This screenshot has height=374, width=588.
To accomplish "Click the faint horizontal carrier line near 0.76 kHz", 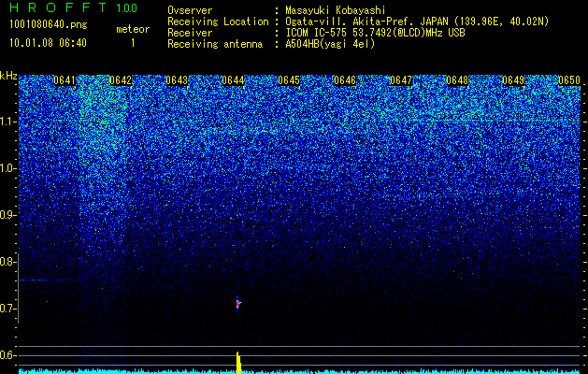I will click(x=49, y=280).
